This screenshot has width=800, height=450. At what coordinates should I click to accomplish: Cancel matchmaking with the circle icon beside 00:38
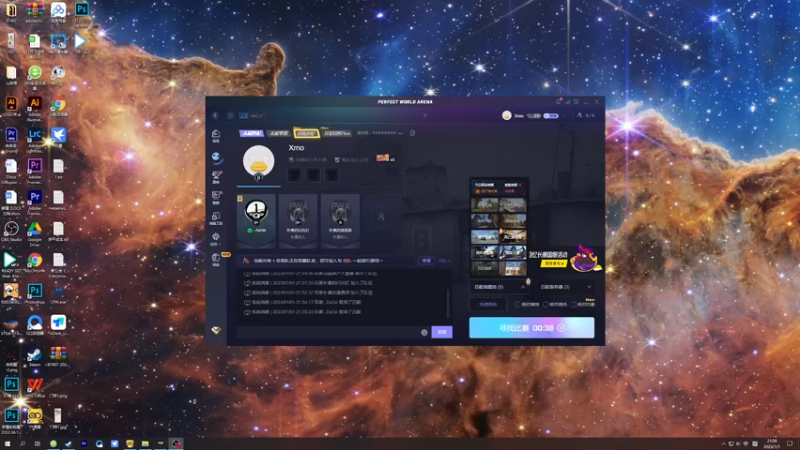click(x=561, y=328)
